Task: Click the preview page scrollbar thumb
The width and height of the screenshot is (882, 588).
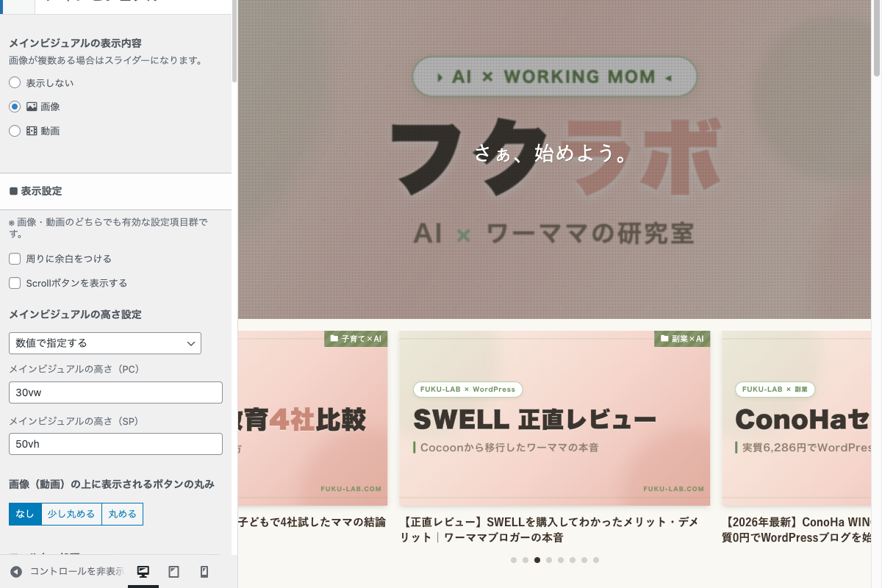Action: (x=877, y=38)
